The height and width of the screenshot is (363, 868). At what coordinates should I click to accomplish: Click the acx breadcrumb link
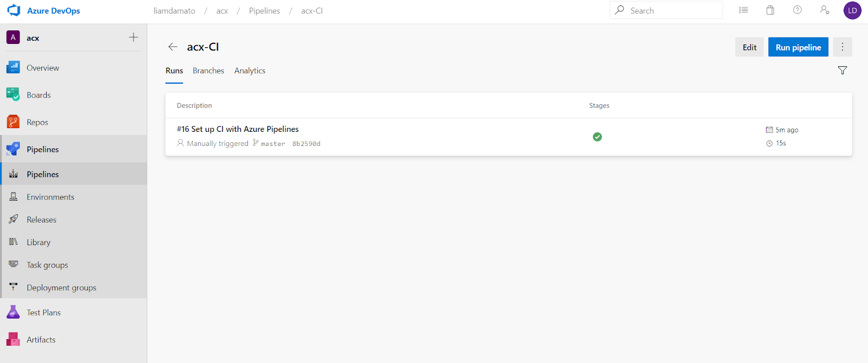pyautogui.click(x=222, y=11)
